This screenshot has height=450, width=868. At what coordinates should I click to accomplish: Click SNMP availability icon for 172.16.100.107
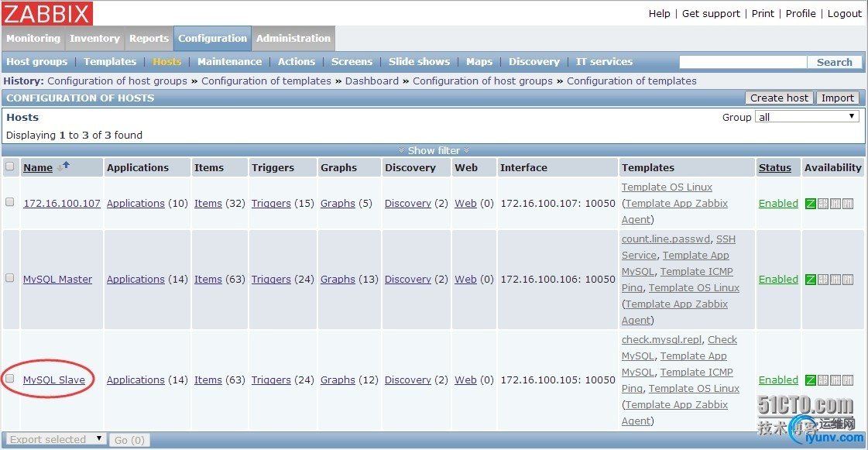pos(823,204)
